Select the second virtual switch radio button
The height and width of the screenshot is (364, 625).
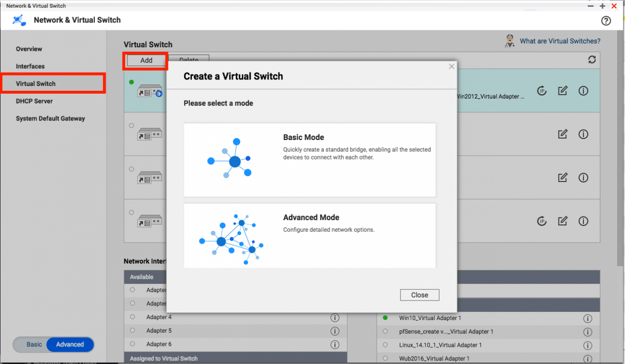click(x=131, y=125)
